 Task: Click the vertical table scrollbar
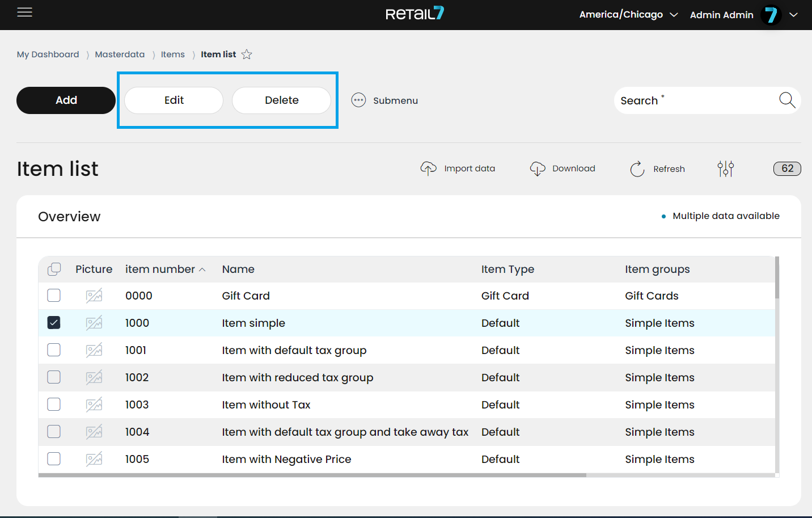click(x=777, y=277)
